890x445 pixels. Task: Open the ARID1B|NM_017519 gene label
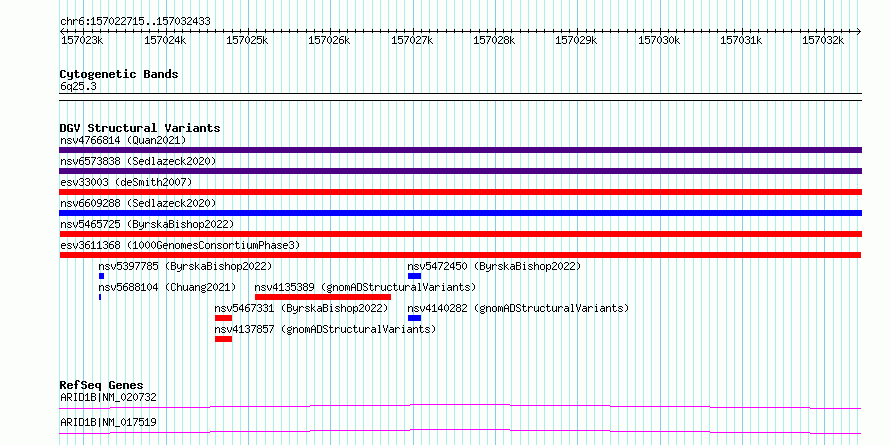[108, 422]
